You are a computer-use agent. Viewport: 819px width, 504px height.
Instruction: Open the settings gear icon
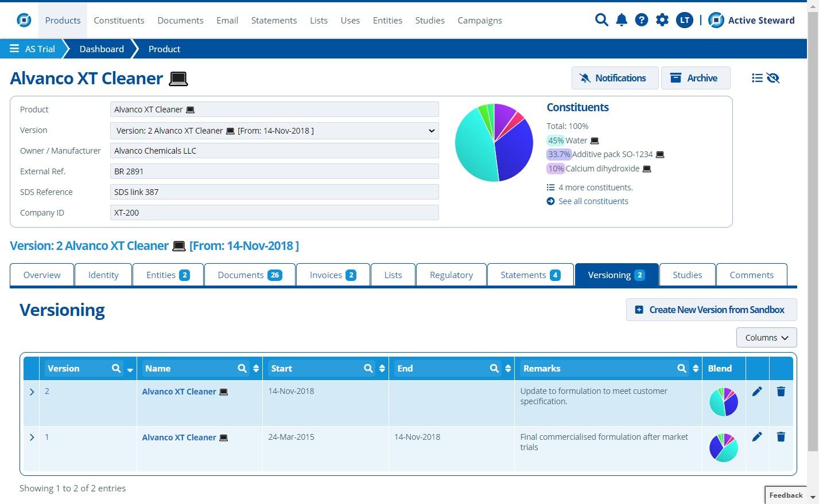tap(662, 20)
